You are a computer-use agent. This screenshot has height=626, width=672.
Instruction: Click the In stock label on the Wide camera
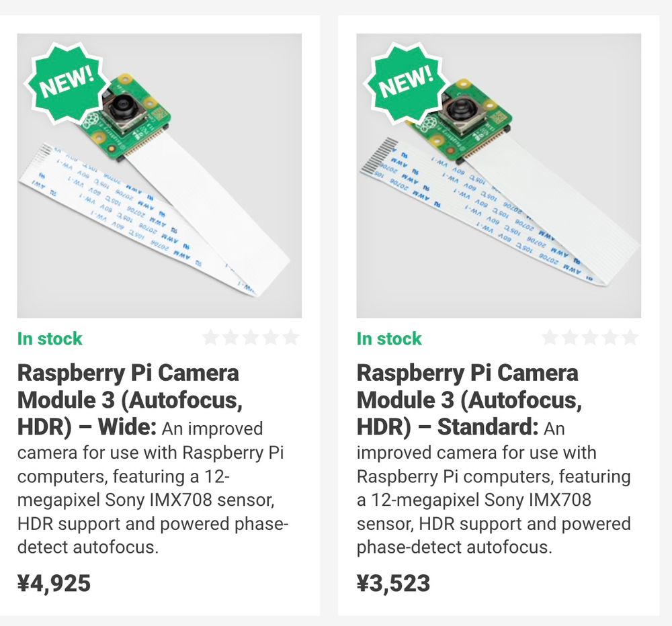(x=50, y=339)
